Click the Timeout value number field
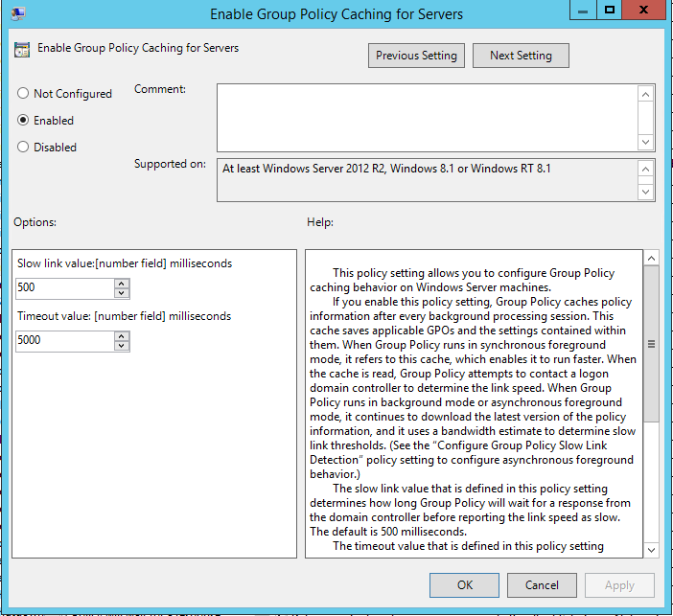The width and height of the screenshot is (673, 616). coord(65,341)
